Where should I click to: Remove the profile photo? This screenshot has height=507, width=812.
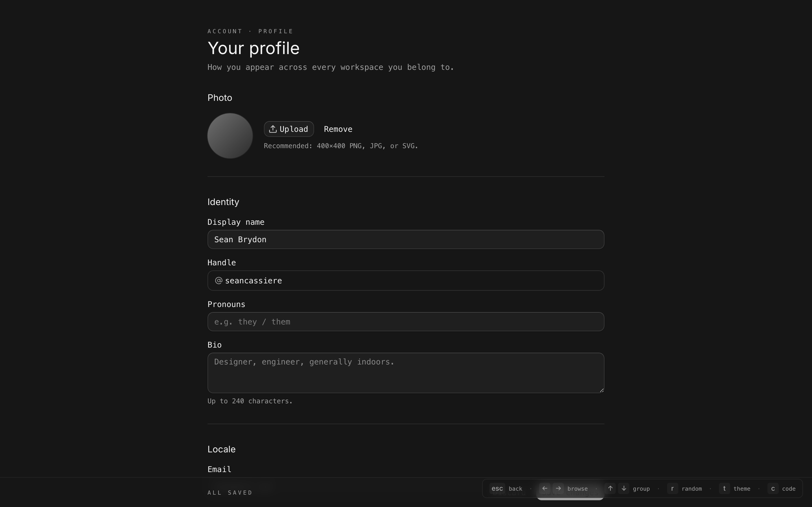(x=338, y=129)
